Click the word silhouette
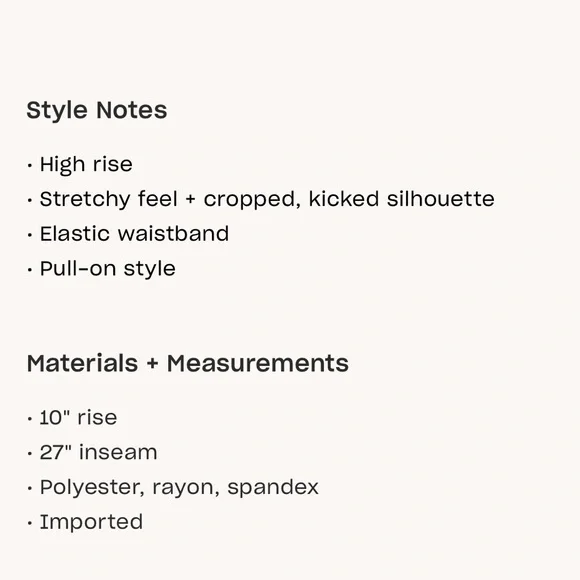Viewport: 580px width, 580px height. [x=441, y=199]
